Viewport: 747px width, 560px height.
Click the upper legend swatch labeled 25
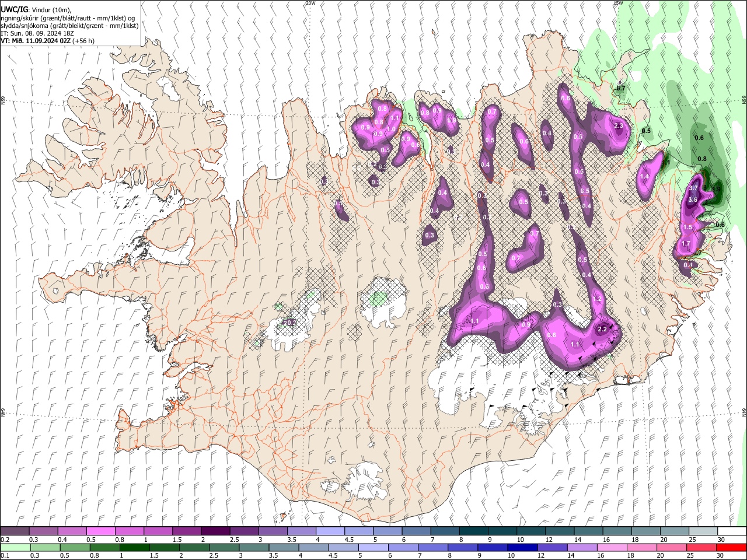(703, 531)
